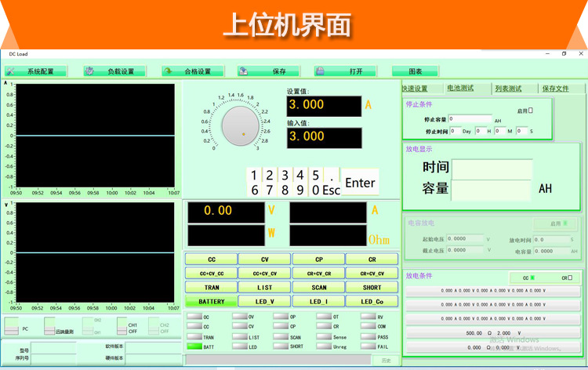Click the 停止容量 input field
Image resolution: width=588 pixels, height=370 pixels.
[x=470, y=119]
